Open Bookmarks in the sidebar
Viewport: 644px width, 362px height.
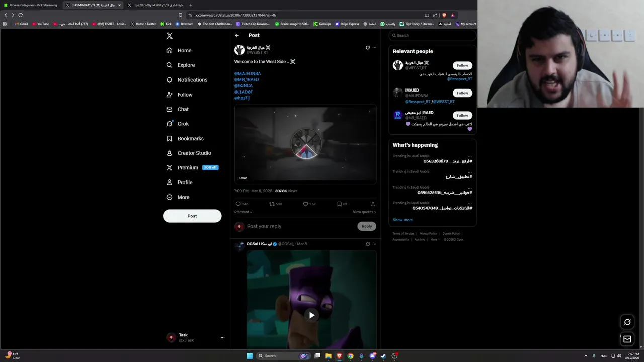tap(185, 138)
